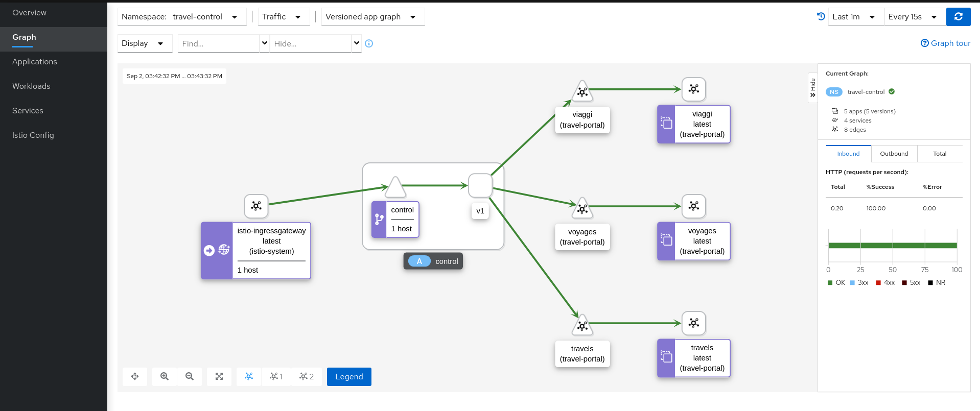Click the replay history clock icon
Image resolution: width=980 pixels, height=411 pixels.
(821, 16)
